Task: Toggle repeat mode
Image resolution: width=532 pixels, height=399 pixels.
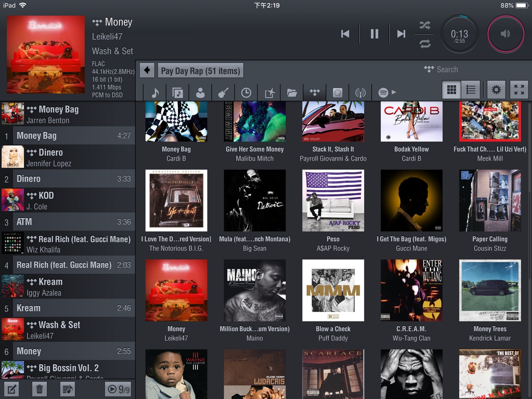Action: pos(425,44)
